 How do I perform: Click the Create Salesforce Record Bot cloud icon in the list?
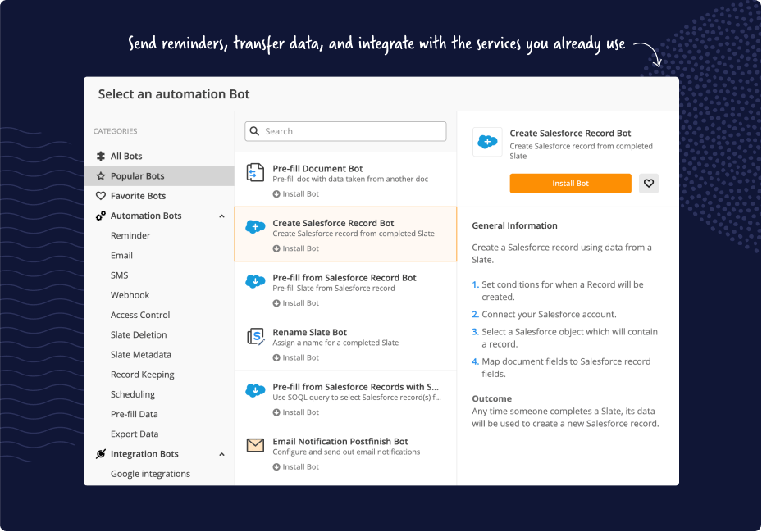pyautogui.click(x=255, y=226)
